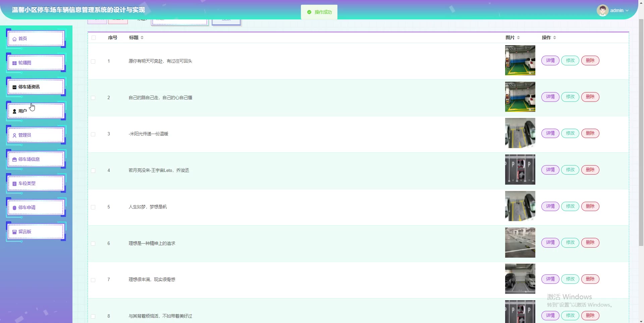644x323 pixels.
Task: Click the parking photo in row 3
Action: click(520, 133)
